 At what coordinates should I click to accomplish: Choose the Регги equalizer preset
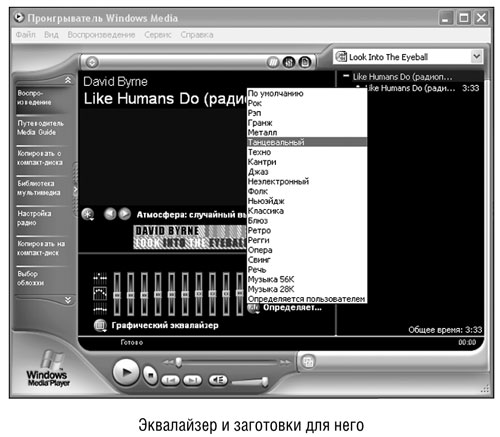coord(307,240)
